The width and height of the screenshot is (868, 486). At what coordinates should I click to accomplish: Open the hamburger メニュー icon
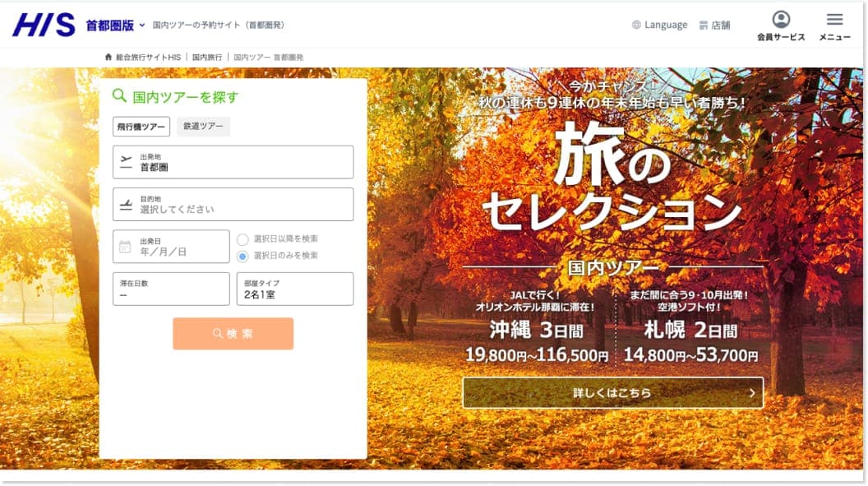[834, 20]
